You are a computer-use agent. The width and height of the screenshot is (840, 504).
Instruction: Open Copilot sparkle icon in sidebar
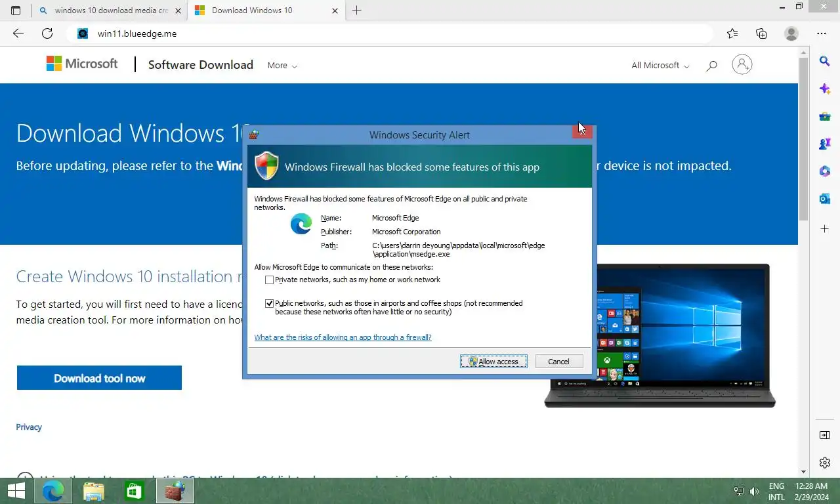[x=825, y=89]
